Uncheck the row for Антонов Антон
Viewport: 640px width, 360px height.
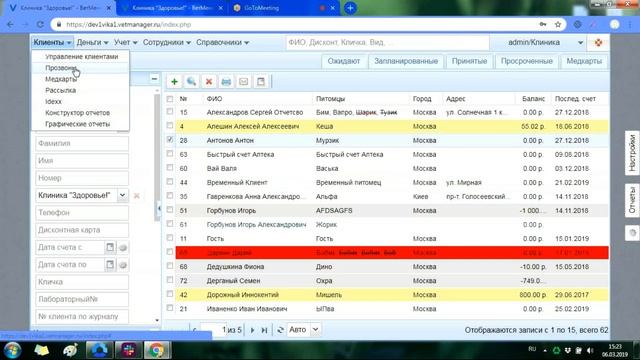pyautogui.click(x=170, y=140)
